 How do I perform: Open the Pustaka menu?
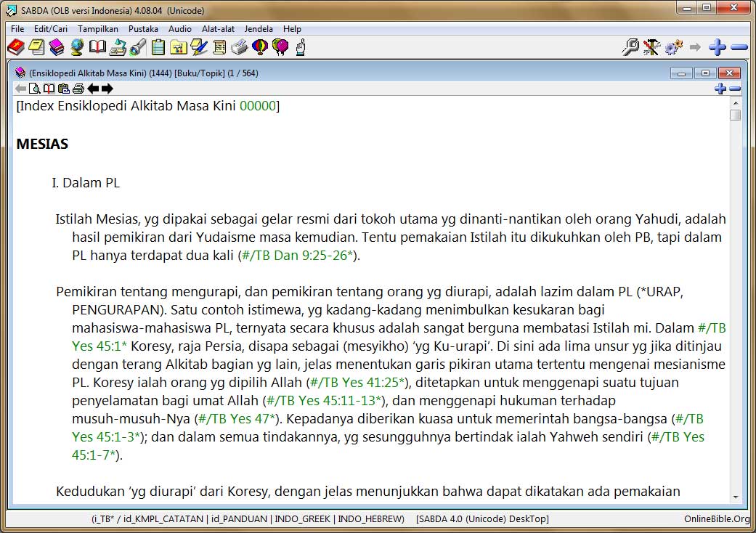coord(143,29)
